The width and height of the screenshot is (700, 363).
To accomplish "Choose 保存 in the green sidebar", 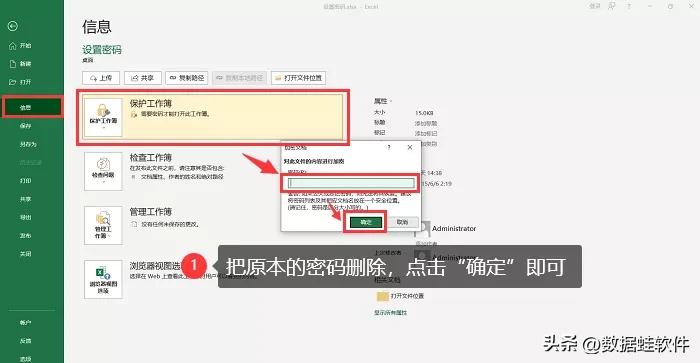I will click(x=25, y=126).
